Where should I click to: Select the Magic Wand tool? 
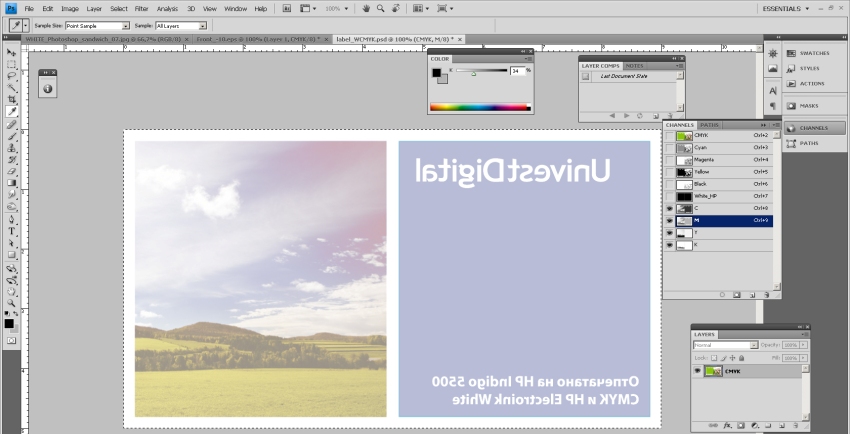11,88
